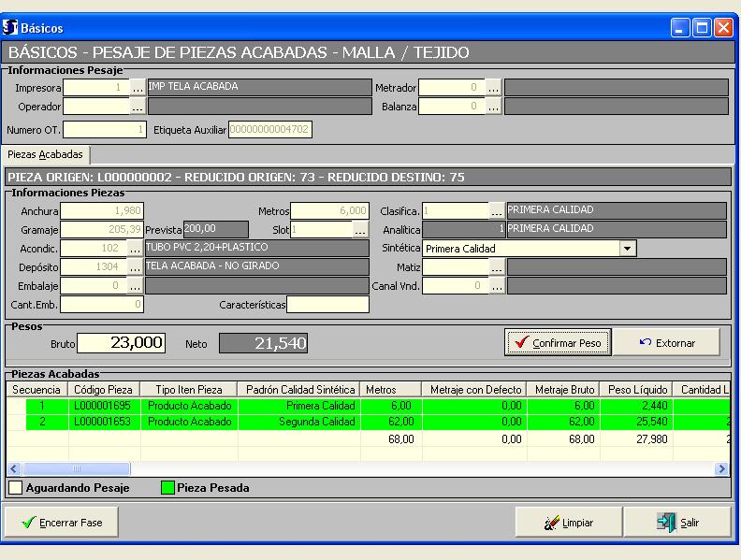Image resolution: width=741 pixels, height=560 pixels.
Task: Open the Balanza lookup ellipsis button
Action: pyautogui.click(x=493, y=107)
